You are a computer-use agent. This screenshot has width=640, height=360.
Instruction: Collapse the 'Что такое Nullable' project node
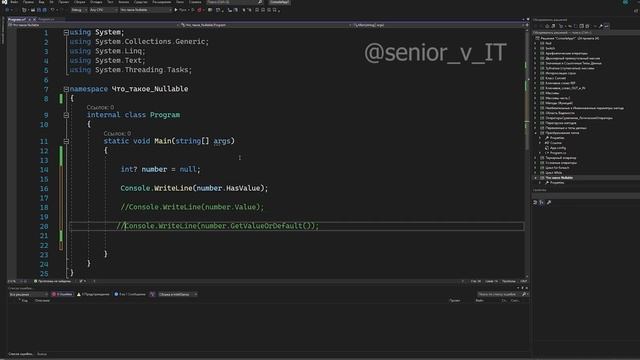[536, 178]
